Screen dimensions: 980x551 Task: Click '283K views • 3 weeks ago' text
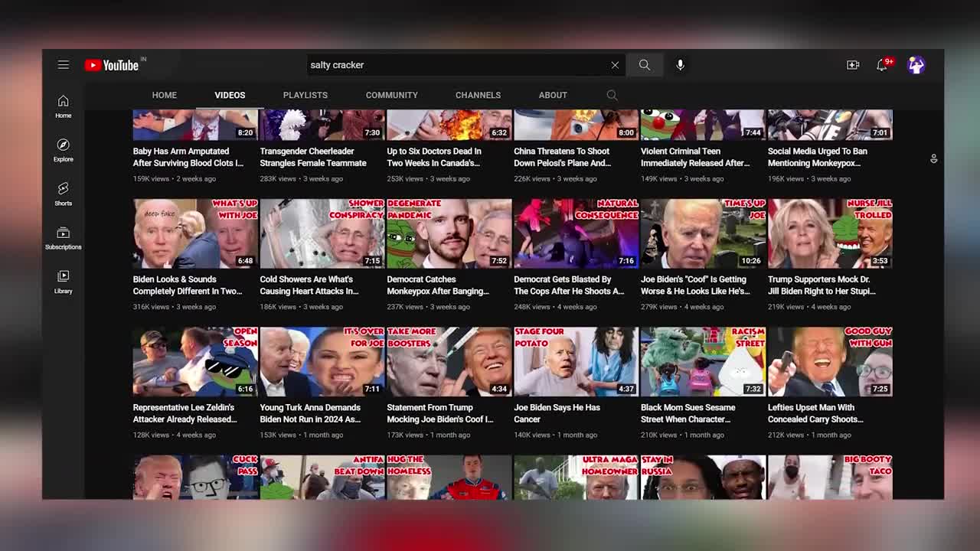302,179
